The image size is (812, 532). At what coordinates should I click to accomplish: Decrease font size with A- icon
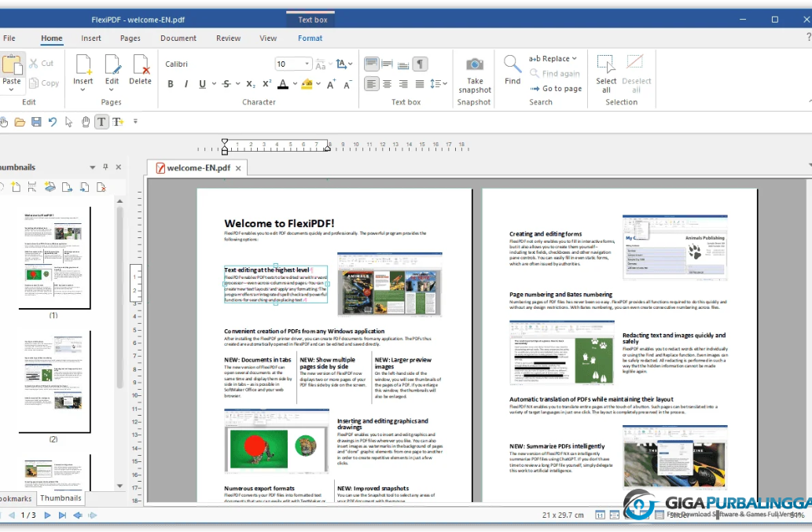click(347, 84)
